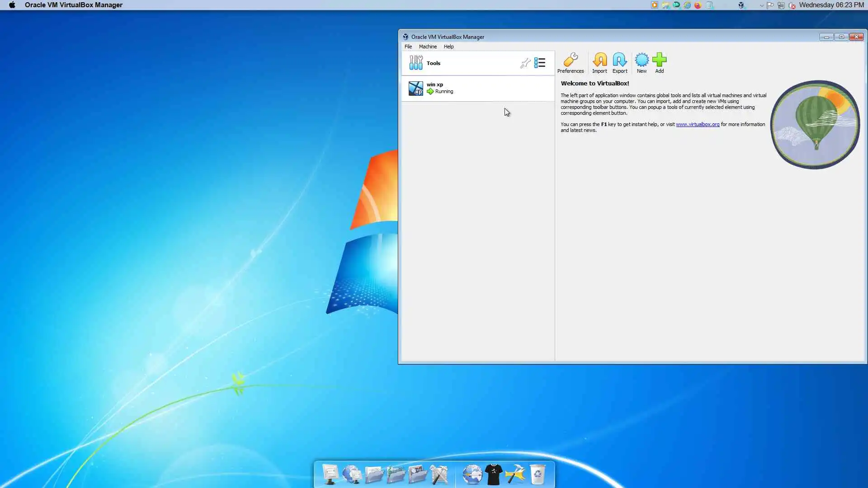Expand hidden tray icons chevron
The height and width of the screenshot is (488, 868).
coord(761,5)
